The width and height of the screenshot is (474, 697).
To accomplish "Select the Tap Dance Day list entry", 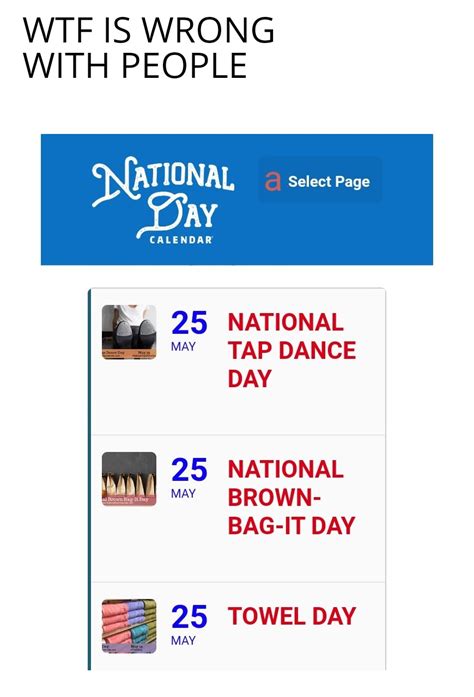I will (x=238, y=361).
